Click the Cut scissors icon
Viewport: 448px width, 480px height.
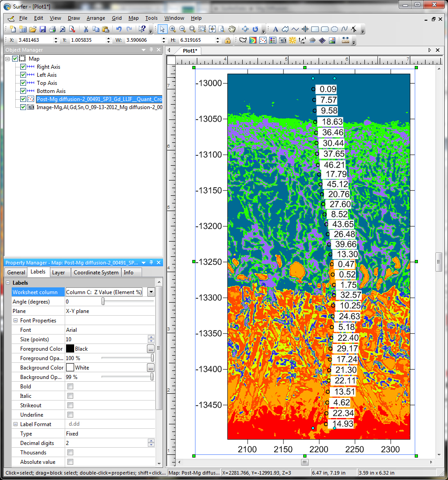(x=86, y=29)
